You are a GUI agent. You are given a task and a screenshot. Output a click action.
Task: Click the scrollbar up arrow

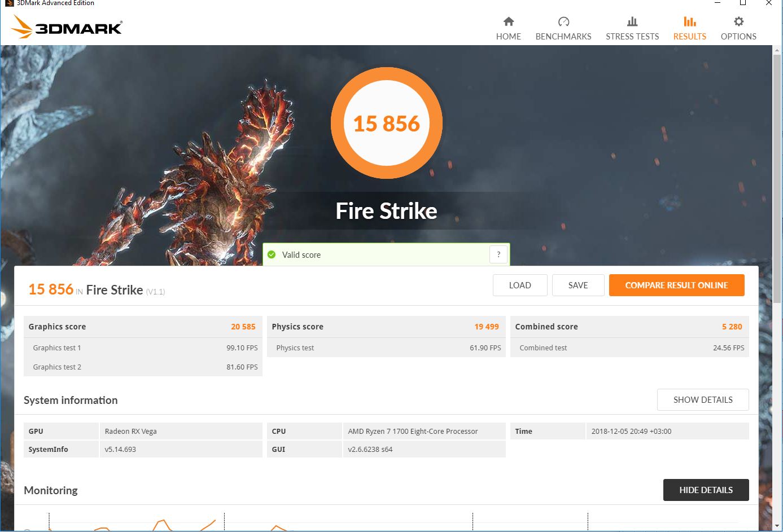[x=777, y=50]
